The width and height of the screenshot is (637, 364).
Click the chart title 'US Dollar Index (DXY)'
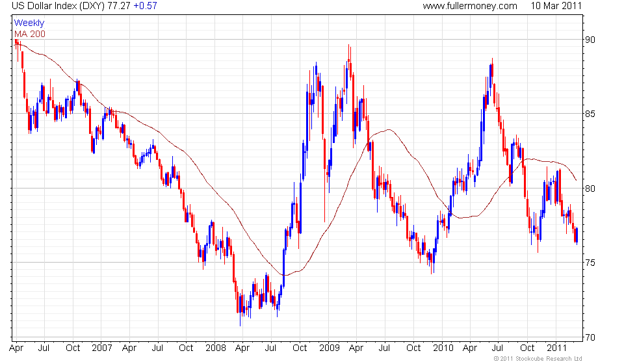point(58,6)
